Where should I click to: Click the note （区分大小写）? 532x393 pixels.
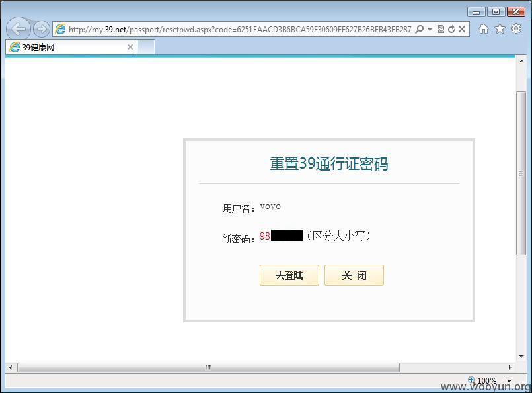coord(338,236)
